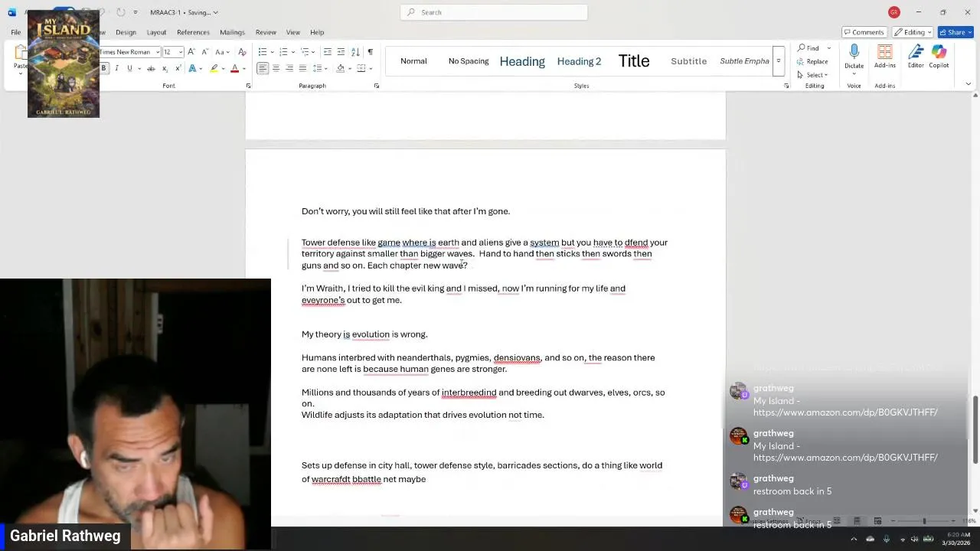Open the Mailings tab

[x=232, y=32]
